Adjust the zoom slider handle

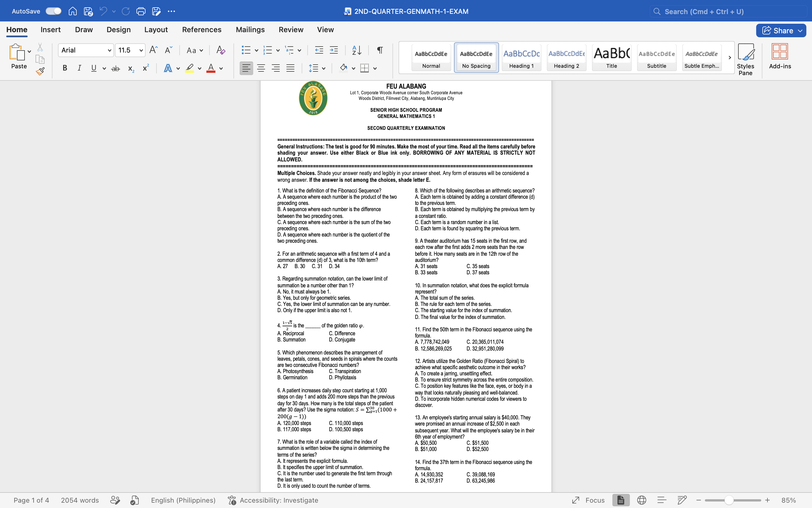pyautogui.click(x=729, y=500)
